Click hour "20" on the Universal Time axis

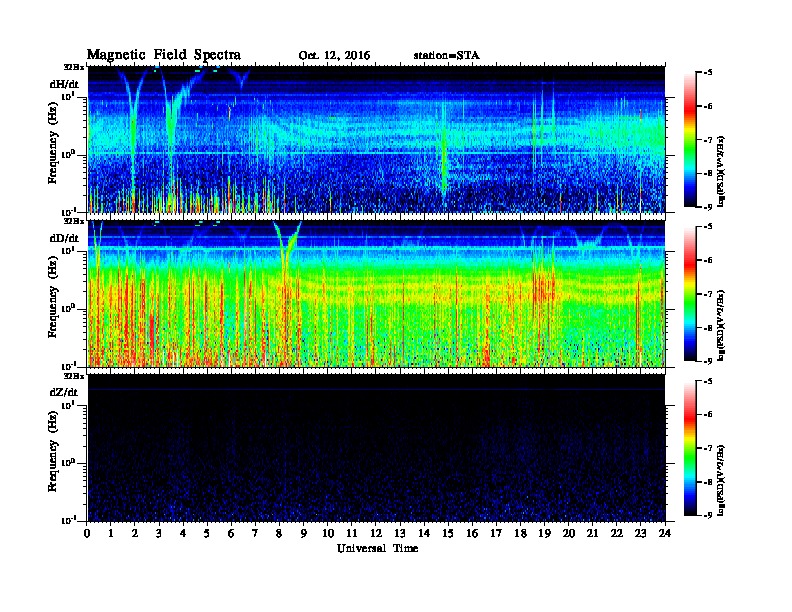(x=569, y=533)
